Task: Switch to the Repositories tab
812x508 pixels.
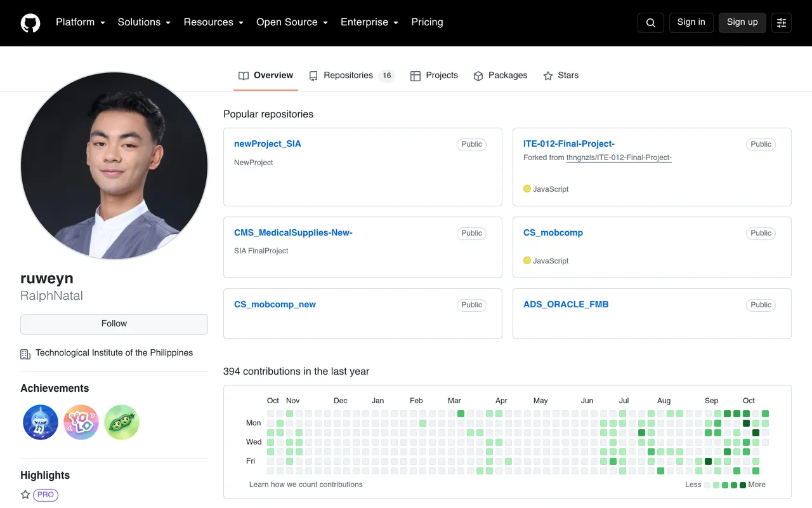Action: click(351, 76)
